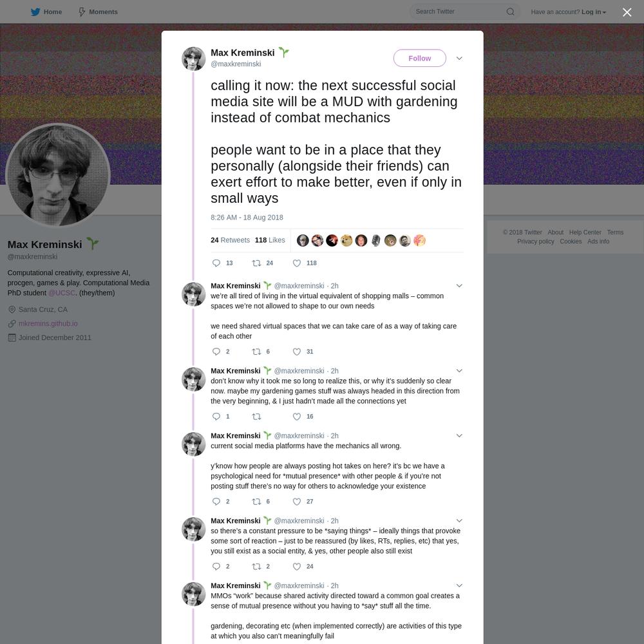The height and width of the screenshot is (644, 644).
Task: Like the shopping malls reply tweet
Action: click(x=296, y=352)
